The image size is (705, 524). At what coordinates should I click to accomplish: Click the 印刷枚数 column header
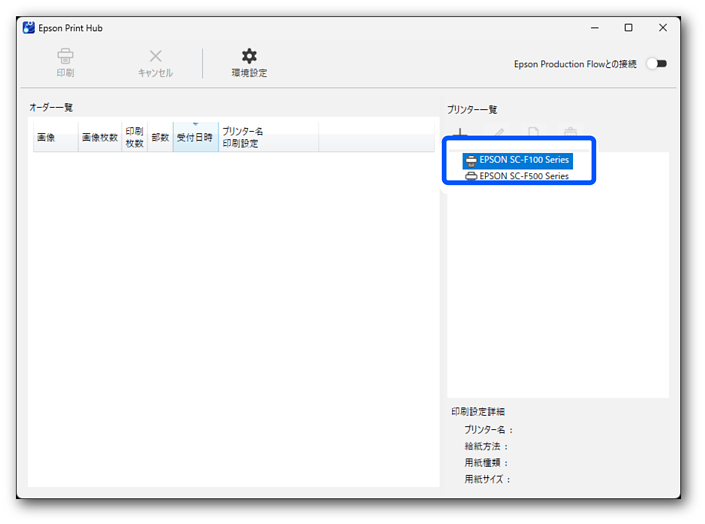134,138
